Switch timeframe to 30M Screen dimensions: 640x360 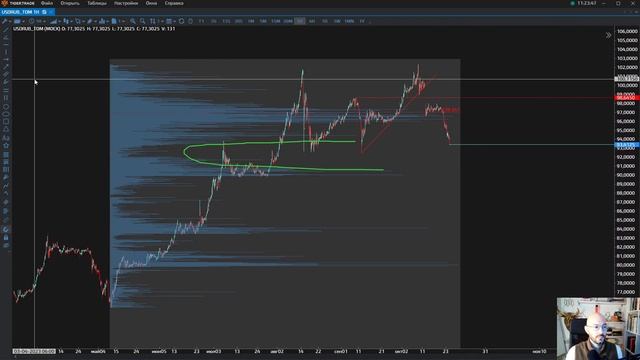coord(288,21)
